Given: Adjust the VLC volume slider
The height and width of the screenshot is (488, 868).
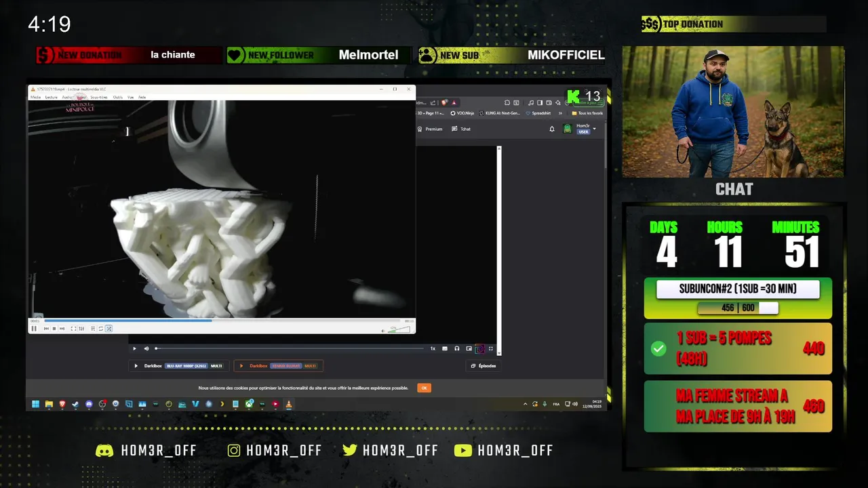Looking at the screenshot, I should tap(399, 329).
